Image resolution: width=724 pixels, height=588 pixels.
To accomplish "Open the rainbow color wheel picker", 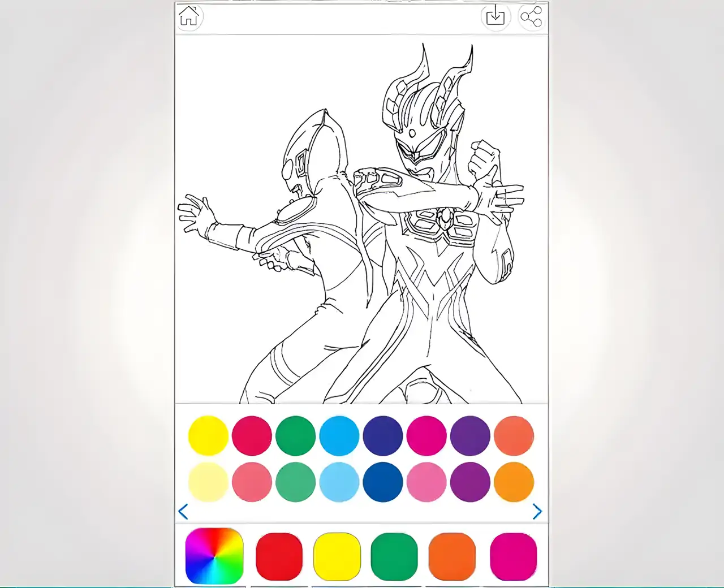I will 214,556.
